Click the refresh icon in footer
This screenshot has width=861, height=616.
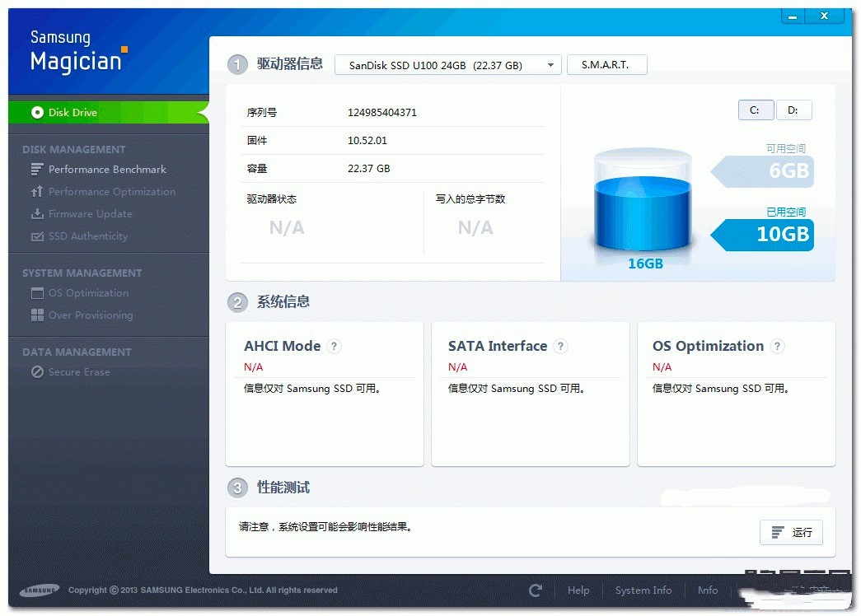(x=536, y=590)
